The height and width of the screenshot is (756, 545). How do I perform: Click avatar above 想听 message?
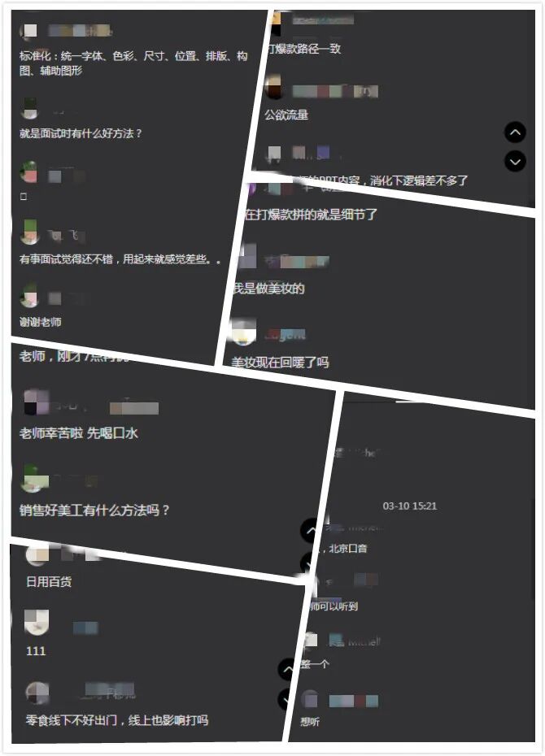coord(310,698)
